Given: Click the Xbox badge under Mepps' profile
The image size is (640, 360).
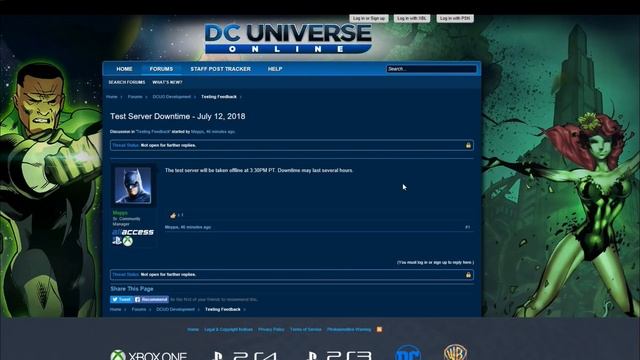Looking at the screenshot, I should click(128, 241).
